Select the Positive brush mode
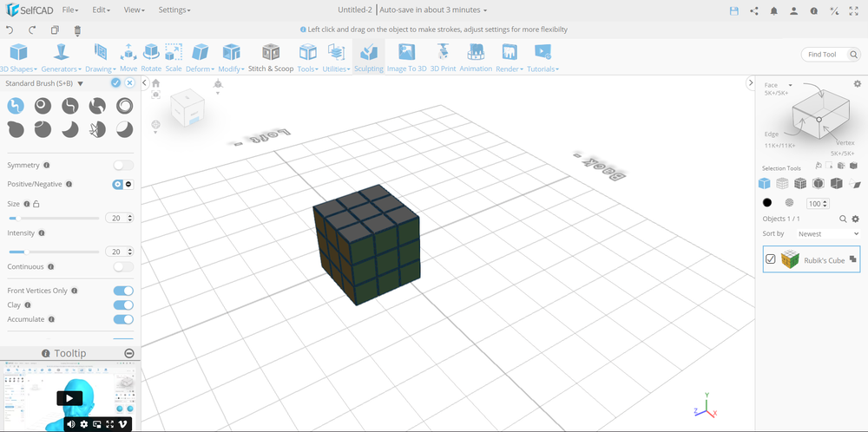Viewport: 868px width, 432px height. [117, 184]
